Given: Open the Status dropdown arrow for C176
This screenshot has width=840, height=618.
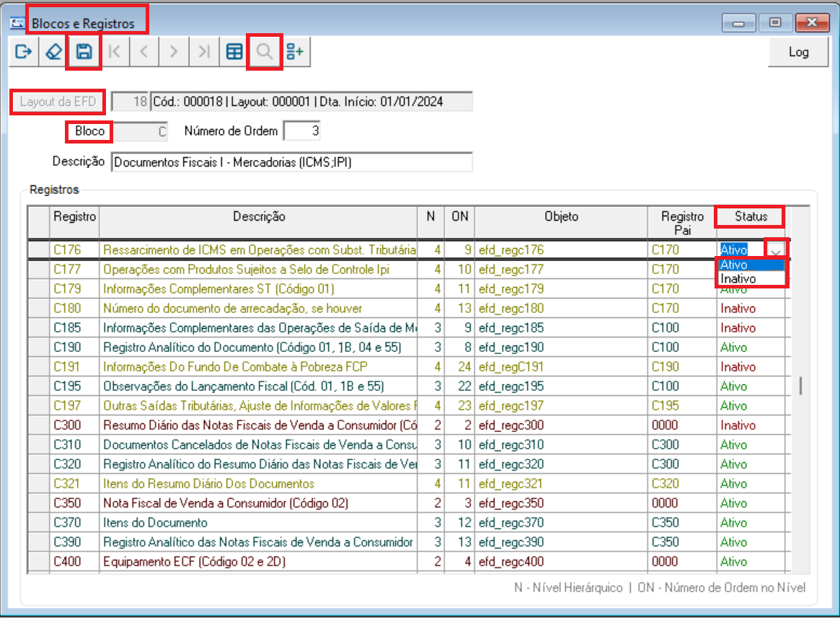Looking at the screenshot, I should click(776, 250).
